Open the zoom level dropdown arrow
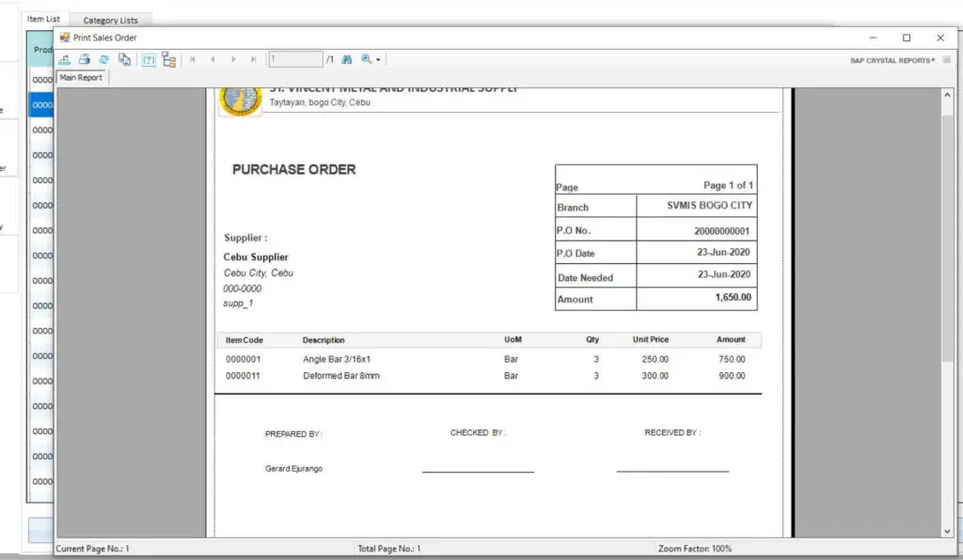 tap(377, 59)
